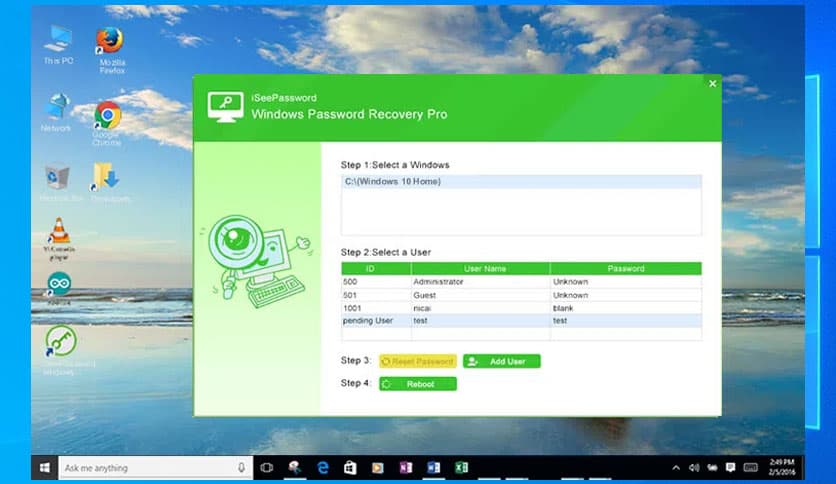Open the Recycle Bin icon

(x=59, y=182)
